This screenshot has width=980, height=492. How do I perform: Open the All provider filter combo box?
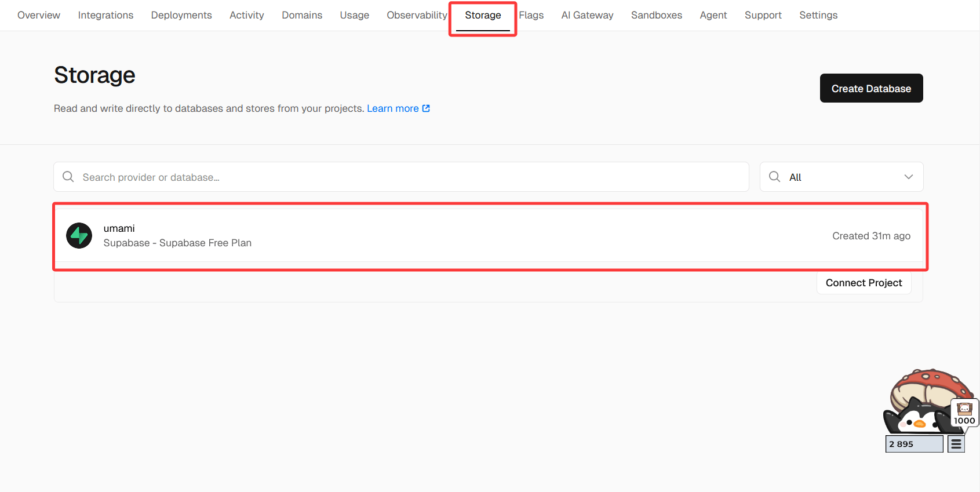click(x=841, y=177)
